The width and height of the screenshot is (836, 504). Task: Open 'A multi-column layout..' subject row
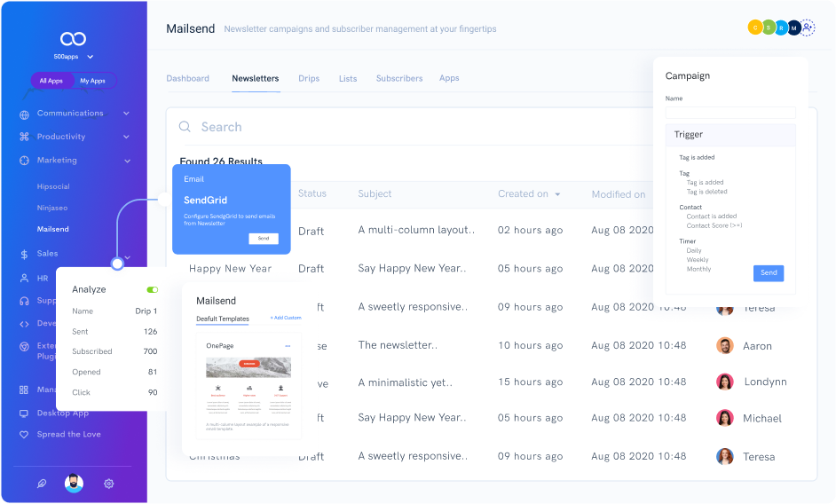[x=416, y=230]
